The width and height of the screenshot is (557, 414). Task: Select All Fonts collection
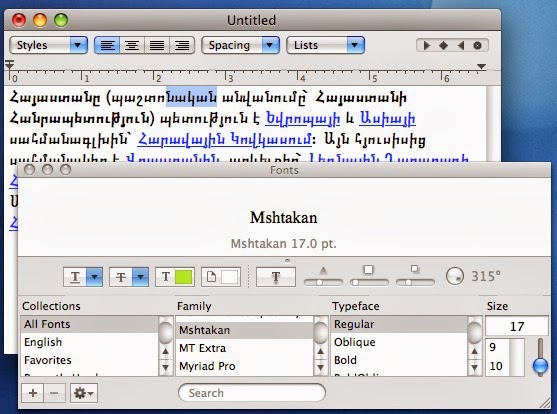point(90,324)
